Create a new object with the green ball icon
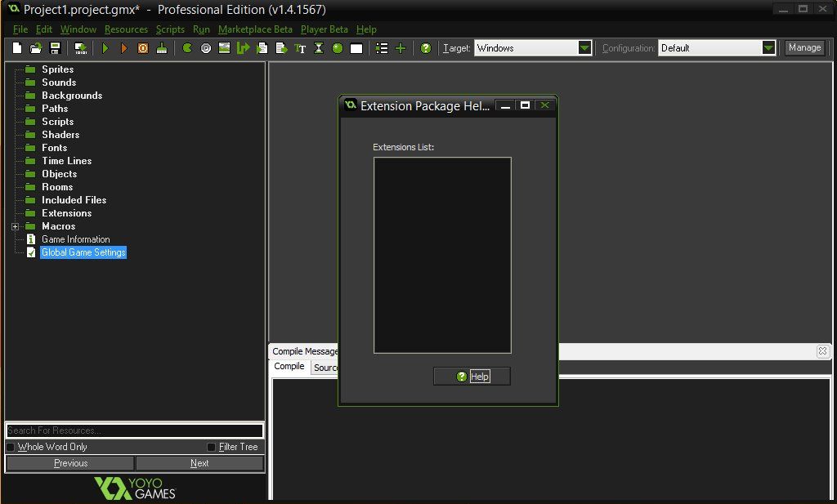 point(336,49)
